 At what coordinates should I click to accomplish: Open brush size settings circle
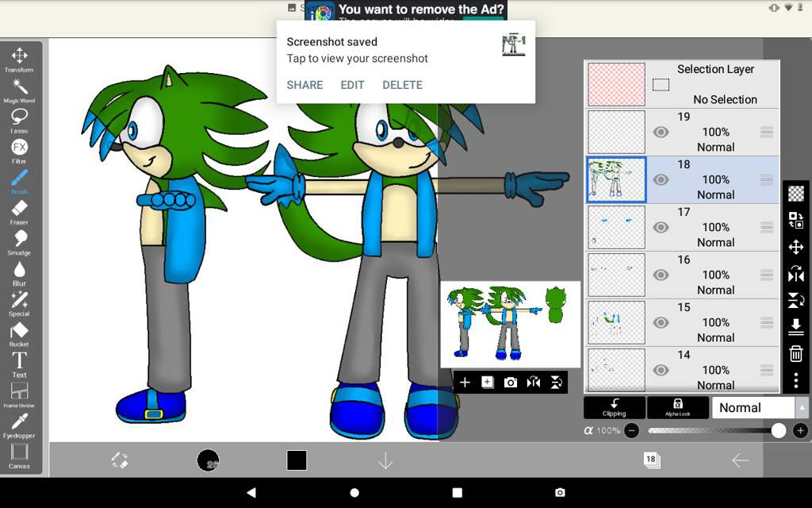coord(209,460)
